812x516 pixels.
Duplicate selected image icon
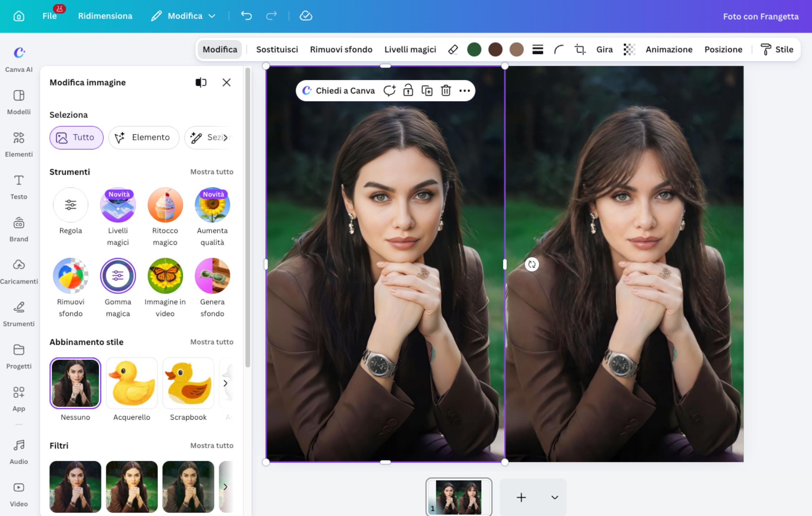427,91
